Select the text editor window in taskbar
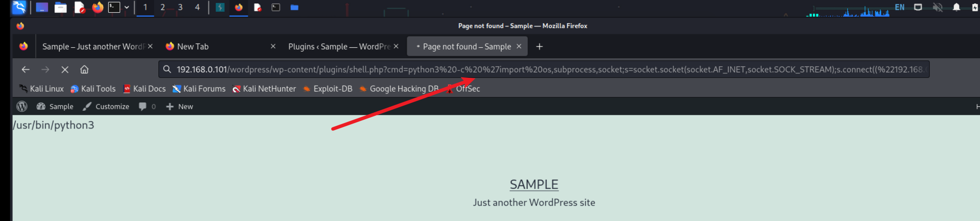This screenshot has width=980, height=221. (x=257, y=7)
